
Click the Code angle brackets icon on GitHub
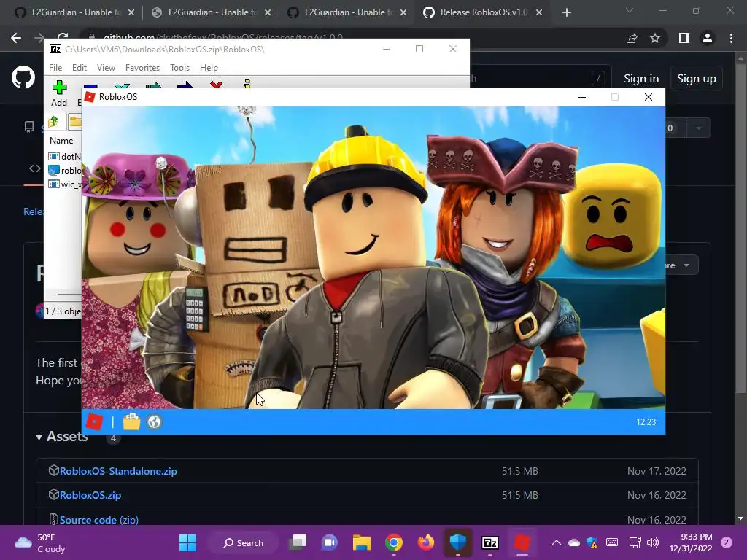(x=35, y=168)
